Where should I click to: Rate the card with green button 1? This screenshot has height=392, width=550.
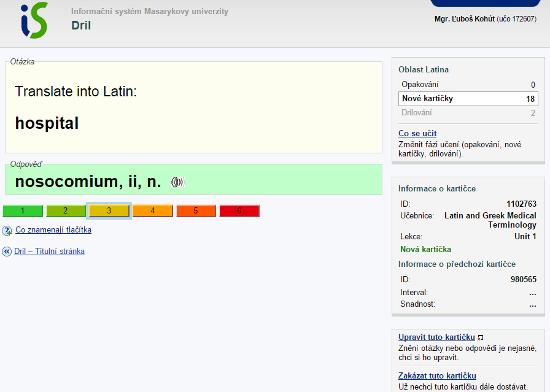(23, 211)
